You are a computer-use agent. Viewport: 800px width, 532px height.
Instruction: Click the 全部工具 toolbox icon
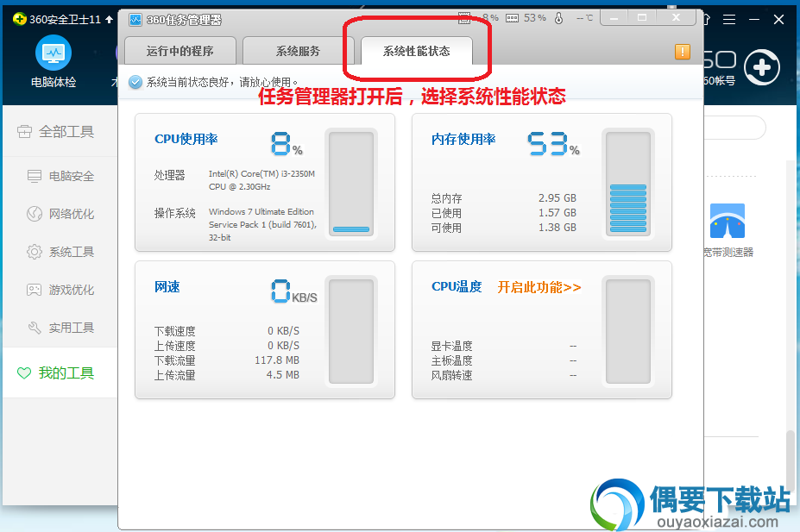(x=24, y=131)
